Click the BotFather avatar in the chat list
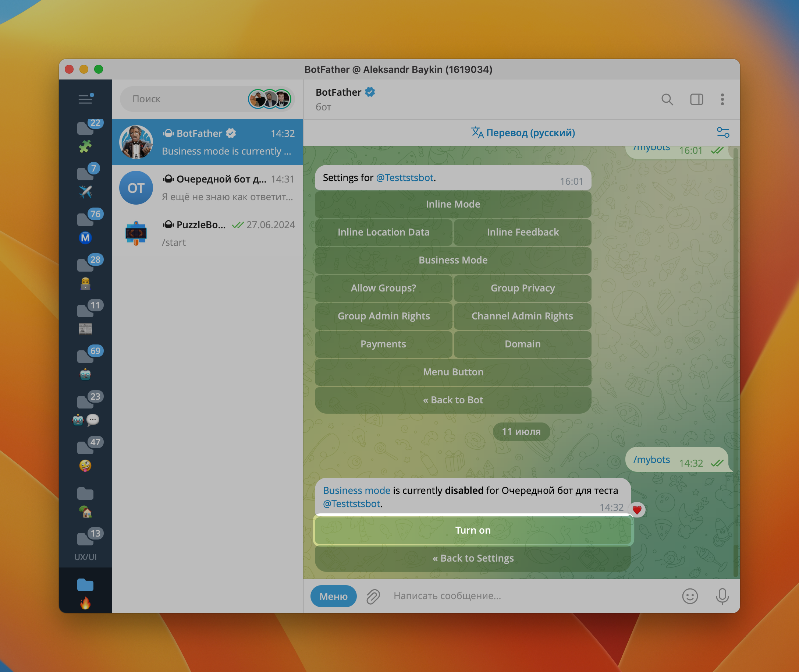Viewport: 799px width, 672px height. [x=136, y=142]
